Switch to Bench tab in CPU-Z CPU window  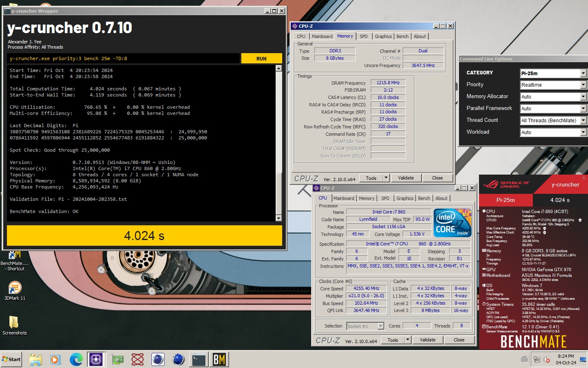tap(424, 198)
